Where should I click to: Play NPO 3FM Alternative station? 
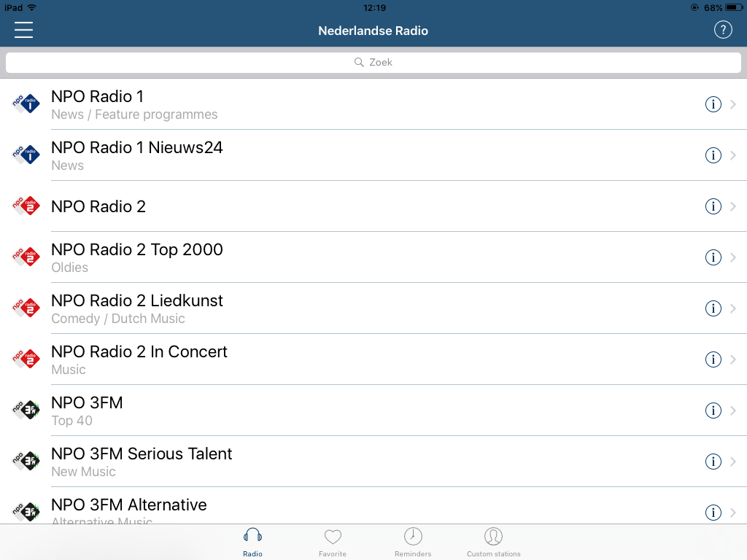click(x=129, y=505)
